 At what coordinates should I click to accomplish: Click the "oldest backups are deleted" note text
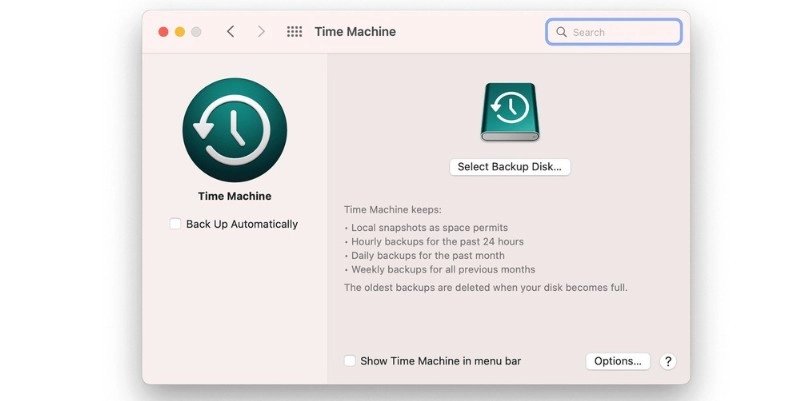485,287
